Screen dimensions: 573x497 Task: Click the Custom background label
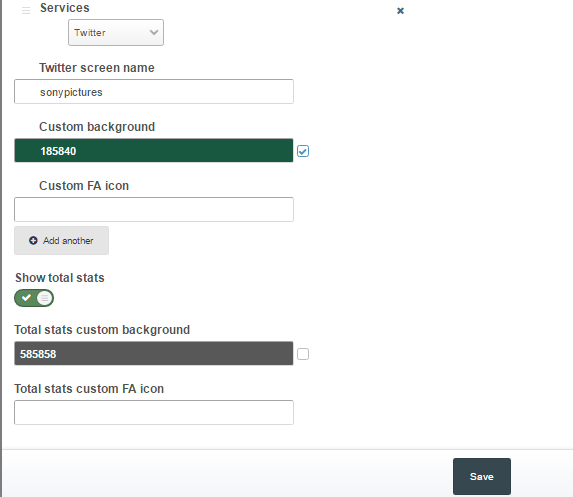click(x=97, y=127)
